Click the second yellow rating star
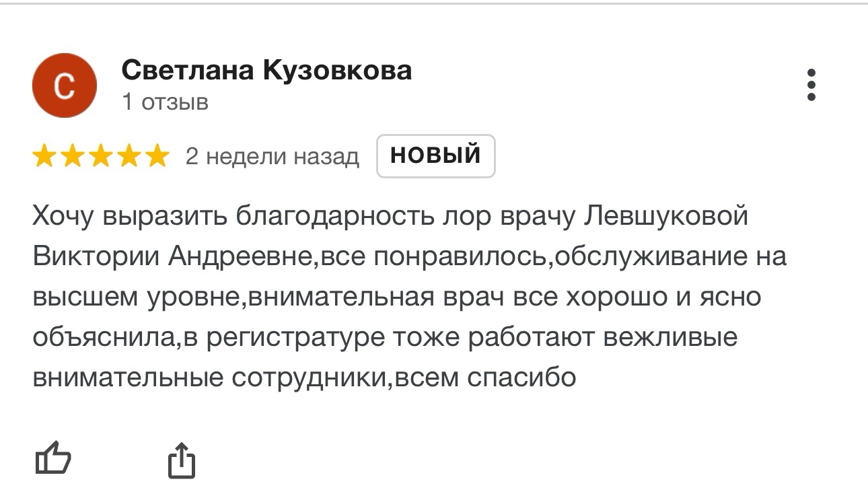The width and height of the screenshot is (868, 498). (x=72, y=156)
